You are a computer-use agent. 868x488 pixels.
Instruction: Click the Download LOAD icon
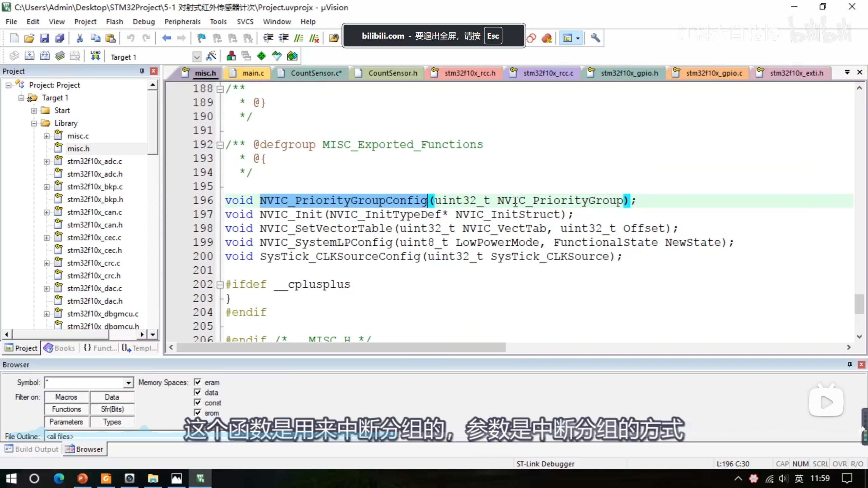tap(95, 56)
